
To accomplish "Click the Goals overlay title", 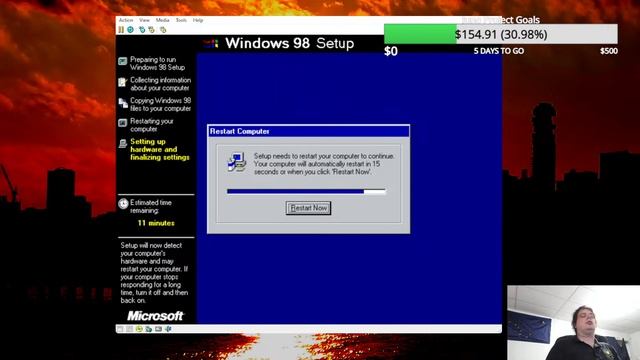I will 500,20.
